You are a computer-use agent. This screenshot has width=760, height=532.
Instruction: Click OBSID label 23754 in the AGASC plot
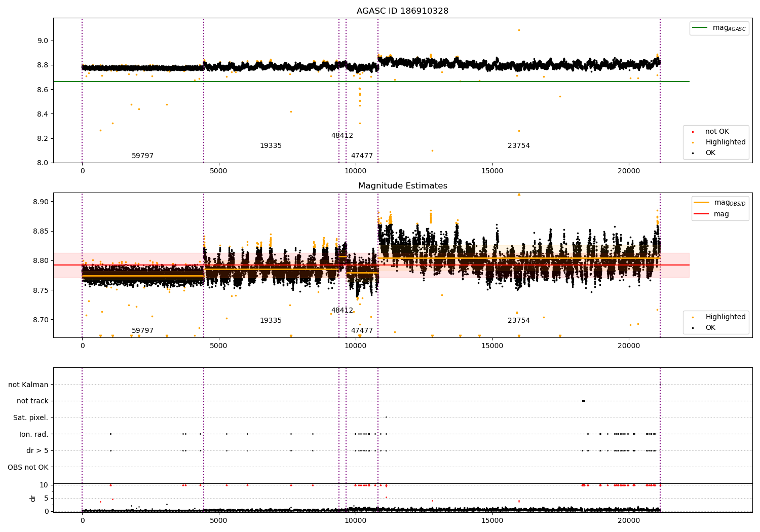(x=519, y=146)
